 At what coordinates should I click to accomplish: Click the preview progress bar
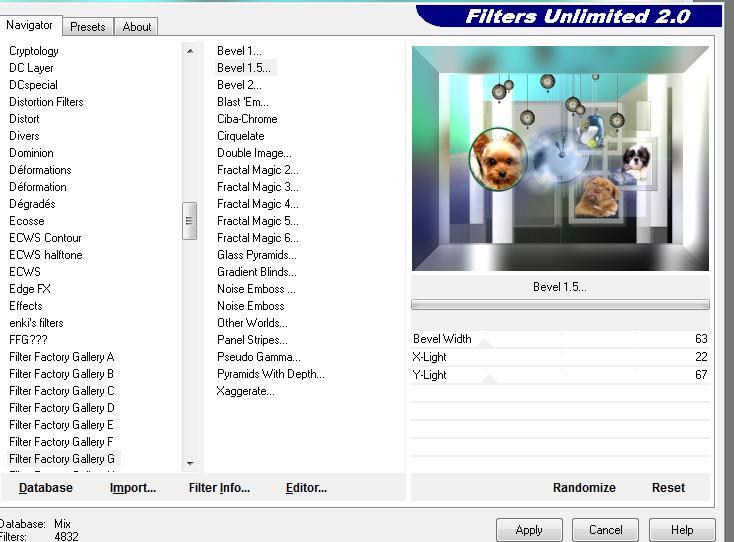coord(560,305)
